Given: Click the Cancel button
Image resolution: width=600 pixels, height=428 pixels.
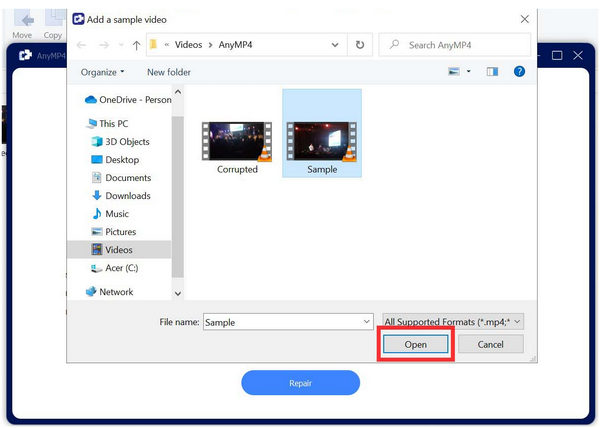Looking at the screenshot, I should pyautogui.click(x=490, y=344).
